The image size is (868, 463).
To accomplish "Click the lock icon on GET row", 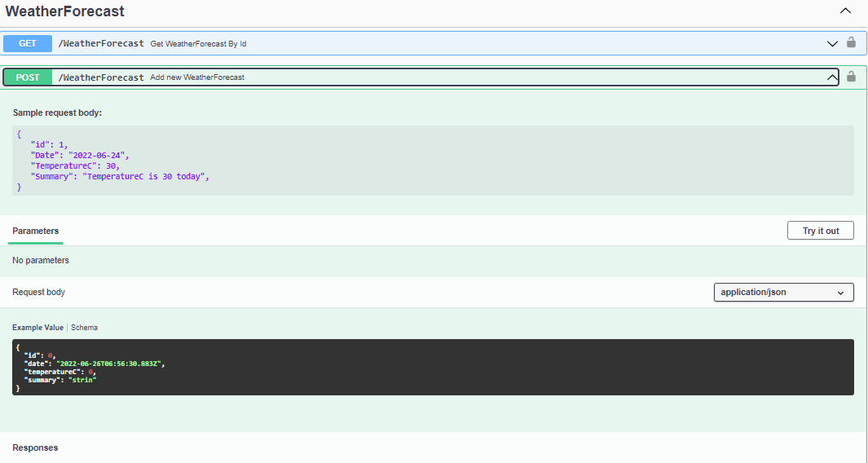I will (851, 43).
